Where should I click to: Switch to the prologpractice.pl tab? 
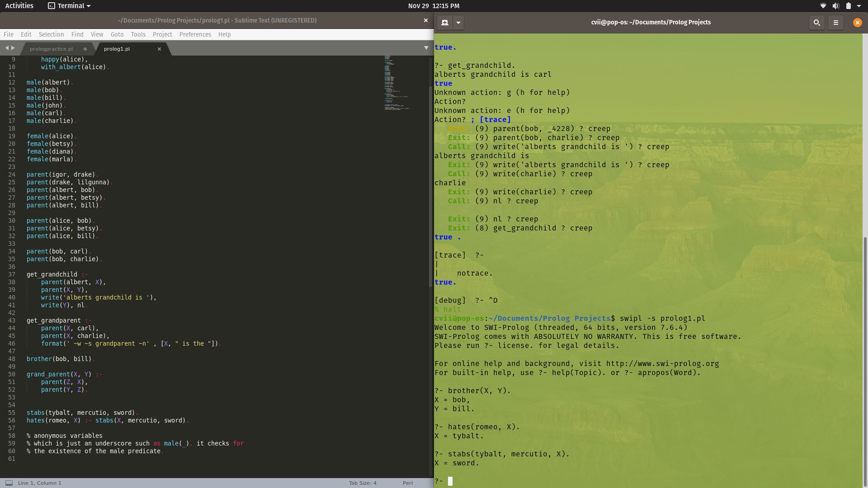click(51, 48)
